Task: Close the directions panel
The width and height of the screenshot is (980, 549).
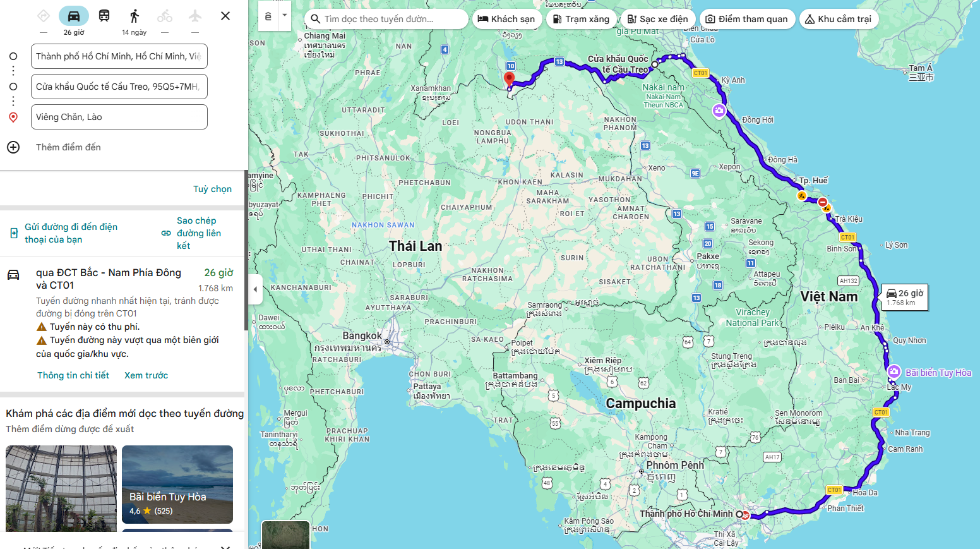Action: pyautogui.click(x=225, y=16)
